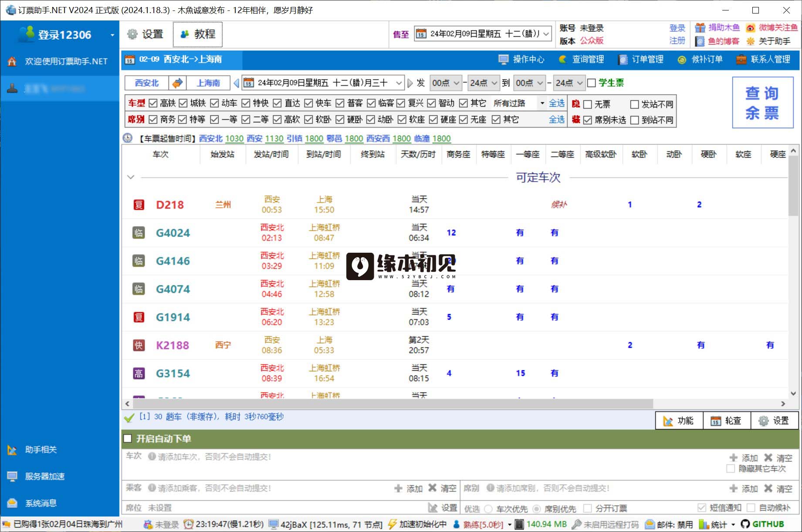Open 关于助手 about icon
Viewport: 802px width, 532px height.
click(x=751, y=41)
